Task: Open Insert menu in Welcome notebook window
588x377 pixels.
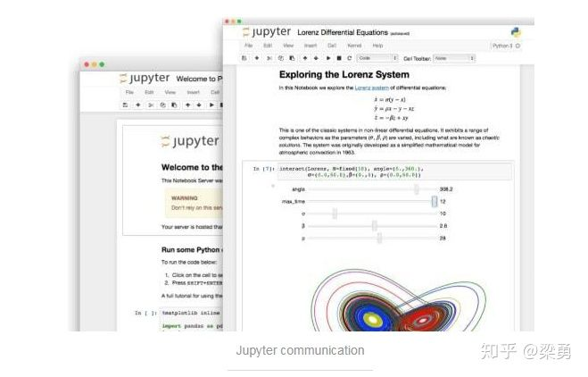Action: pyautogui.click(x=193, y=92)
